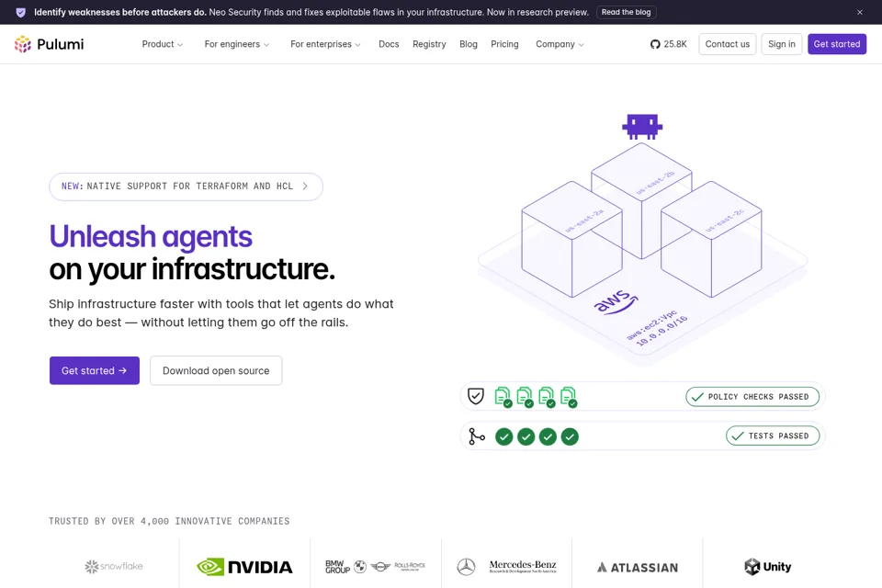This screenshot has width=882, height=588.
Task: Expand the For engineers menu
Action: tap(237, 44)
